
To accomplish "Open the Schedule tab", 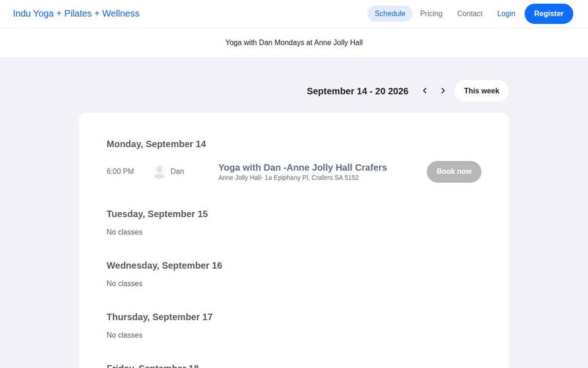I will pos(390,13).
